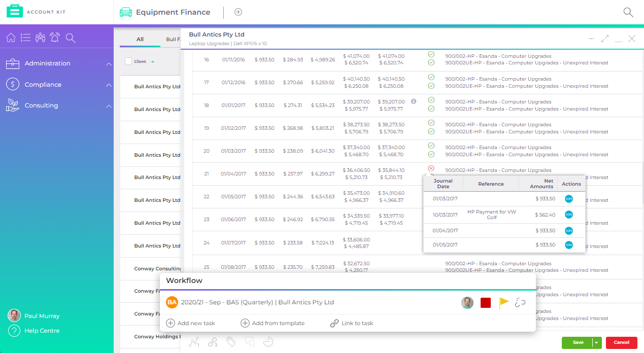Click the Reference column header in popup
This screenshot has width=644, height=353.
pos(491,184)
